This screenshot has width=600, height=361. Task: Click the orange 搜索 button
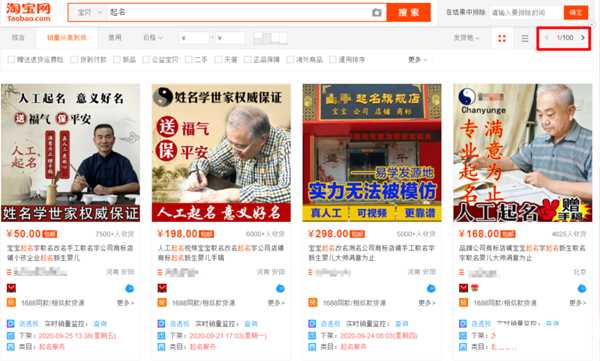click(409, 13)
